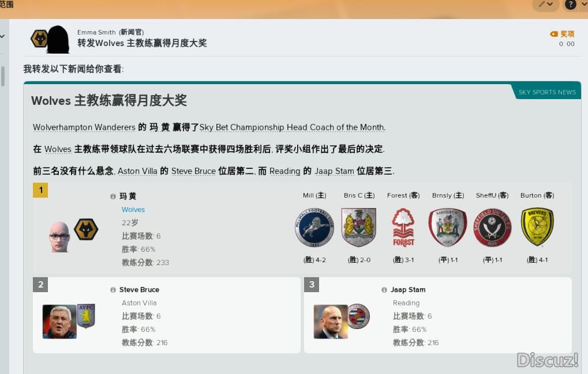Open the Steve Bruce link in article text
588x374 pixels.
tap(193, 171)
